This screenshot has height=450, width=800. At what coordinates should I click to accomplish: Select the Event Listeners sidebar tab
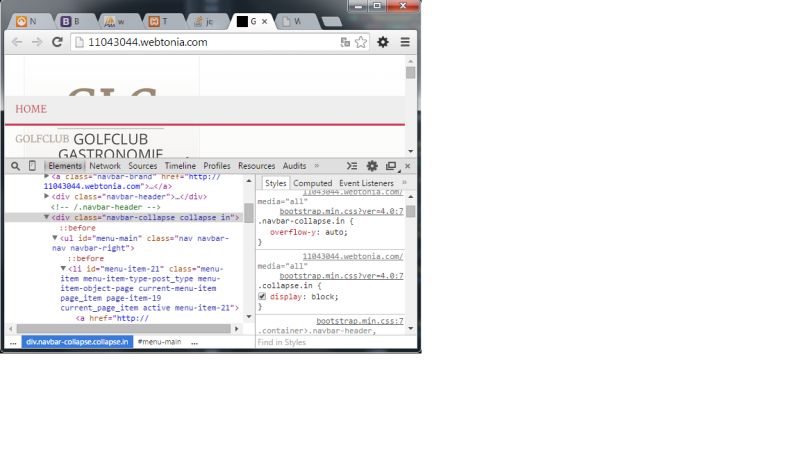pyautogui.click(x=366, y=183)
